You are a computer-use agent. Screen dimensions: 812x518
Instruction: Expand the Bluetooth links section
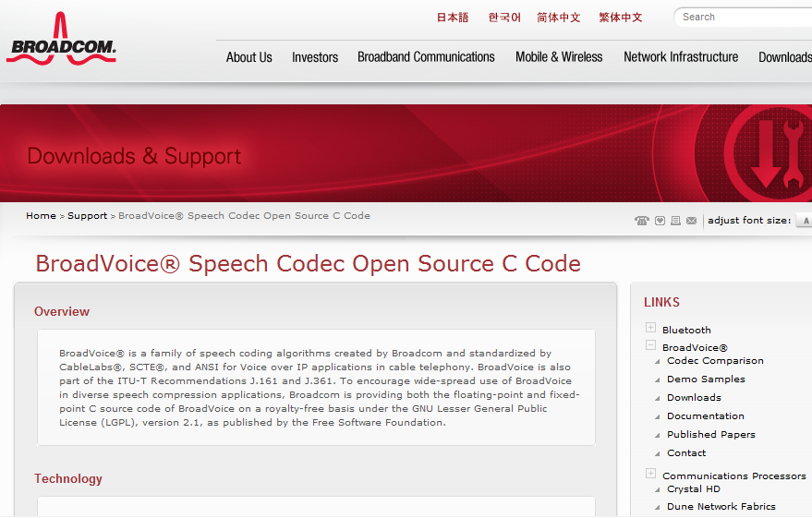(651, 328)
